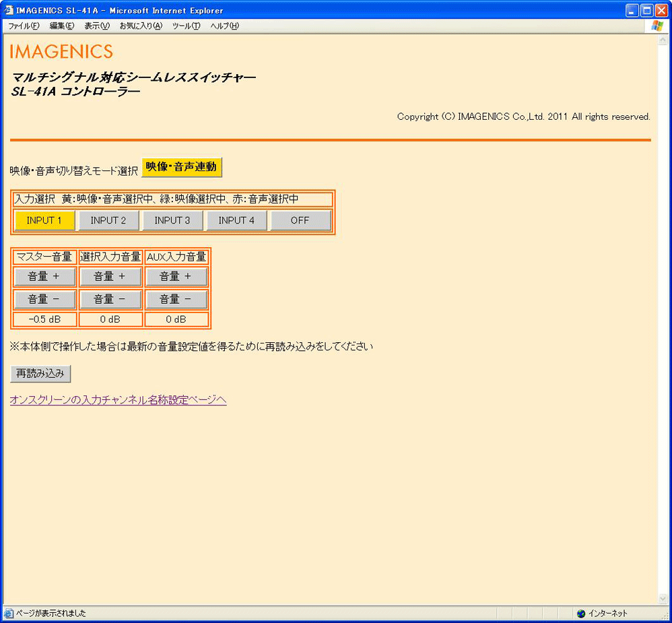The image size is (672, 623).
Task: Lower マスター音量 with 音量 −
Action: tap(44, 299)
